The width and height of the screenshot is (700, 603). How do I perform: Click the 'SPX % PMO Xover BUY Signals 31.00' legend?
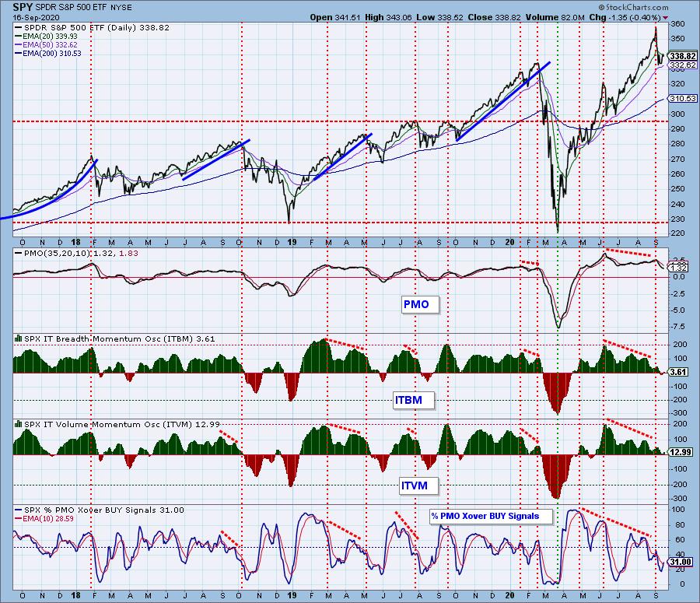point(99,510)
